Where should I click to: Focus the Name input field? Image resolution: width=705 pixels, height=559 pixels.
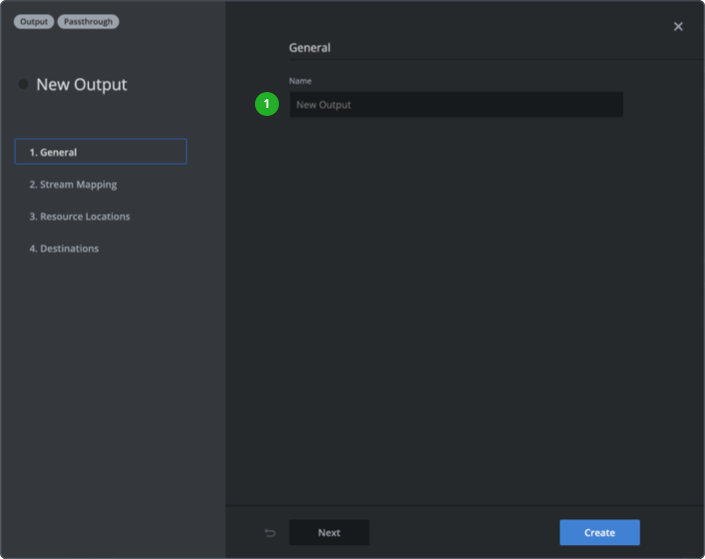click(x=456, y=105)
